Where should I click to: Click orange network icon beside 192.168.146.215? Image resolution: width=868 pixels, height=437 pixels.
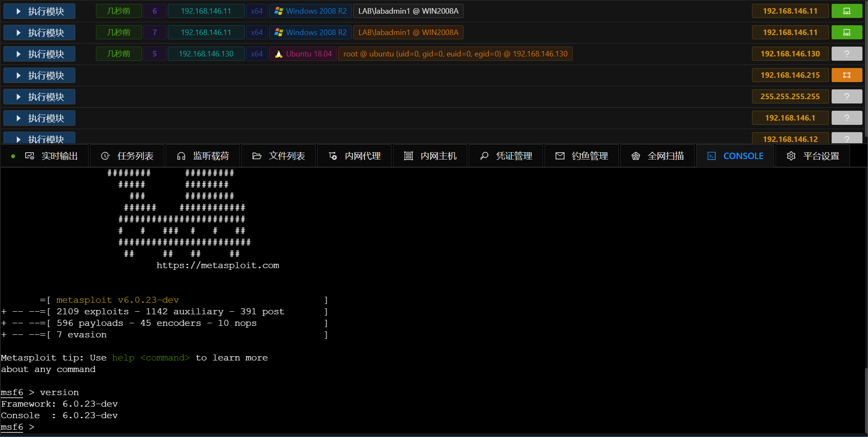(x=846, y=75)
